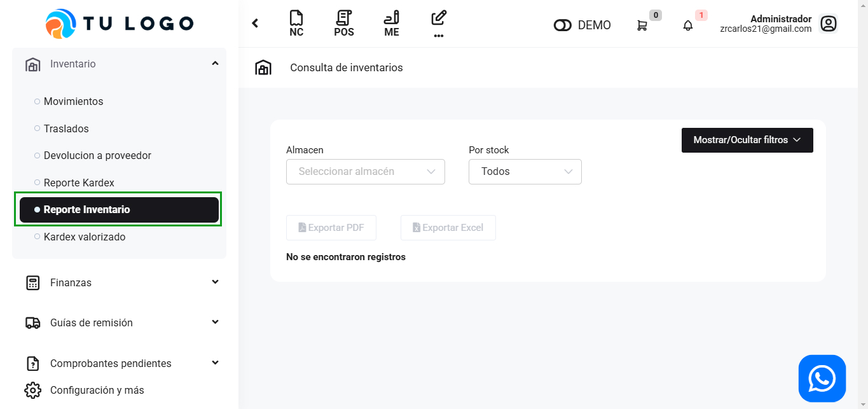Open the Seleccionar almacén dropdown

(366, 172)
